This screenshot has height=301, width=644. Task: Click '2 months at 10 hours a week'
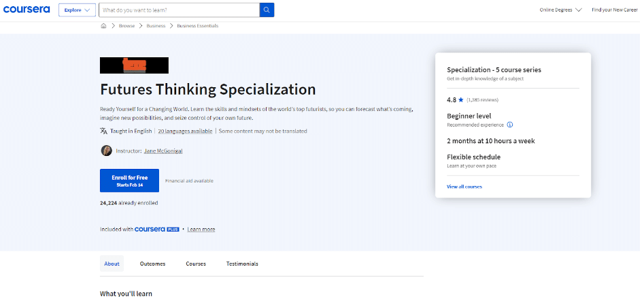coord(491,141)
